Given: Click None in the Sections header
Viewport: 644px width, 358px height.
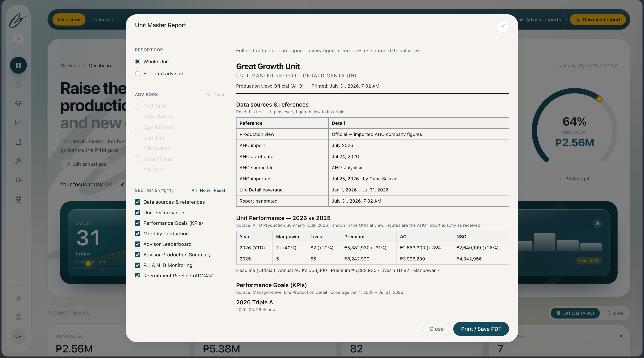Looking at the screenshot, I should tap(205, 190).
